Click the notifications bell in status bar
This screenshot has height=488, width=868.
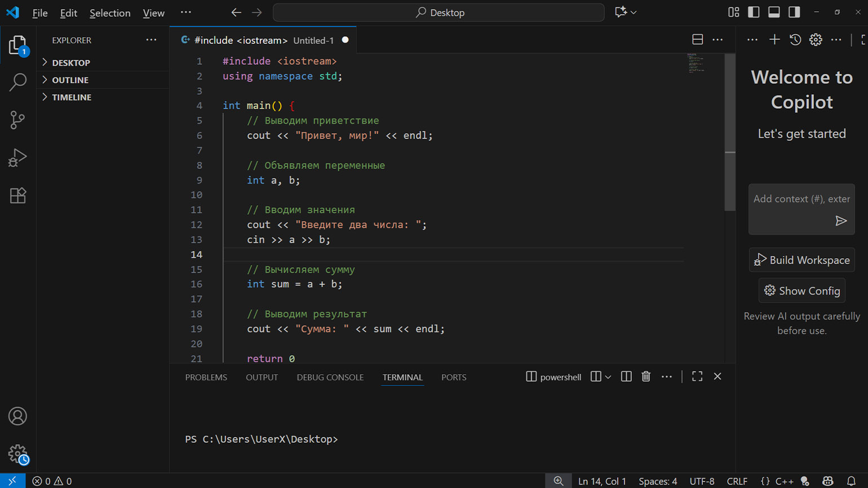click(x=851, y=481)
